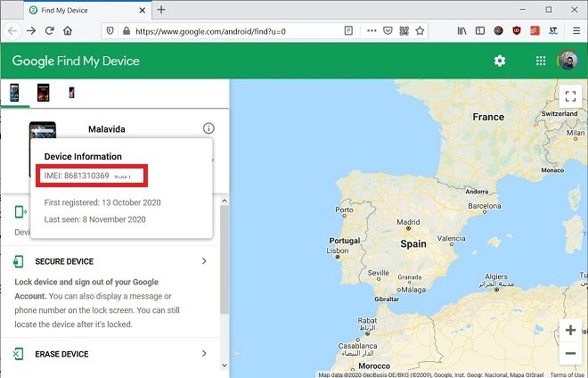588x378 pixels.
Task: Select the second device thumbnail tab
Action: (43, 93)
